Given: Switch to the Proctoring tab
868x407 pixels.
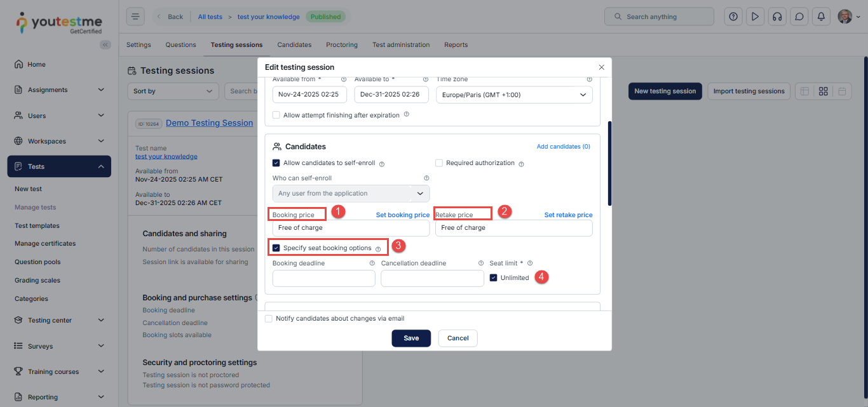Looking at the screenshot, I should [342, 45].
